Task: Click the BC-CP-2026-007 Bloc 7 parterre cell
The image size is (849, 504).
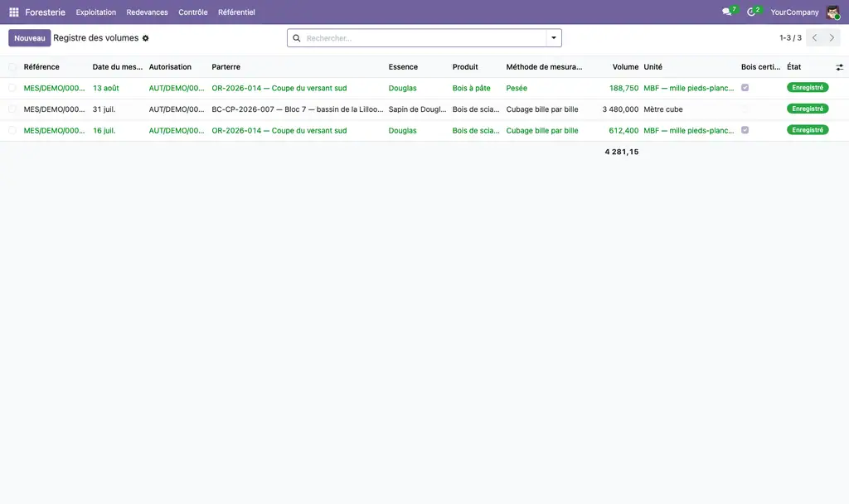Action: tap(298, 109)
